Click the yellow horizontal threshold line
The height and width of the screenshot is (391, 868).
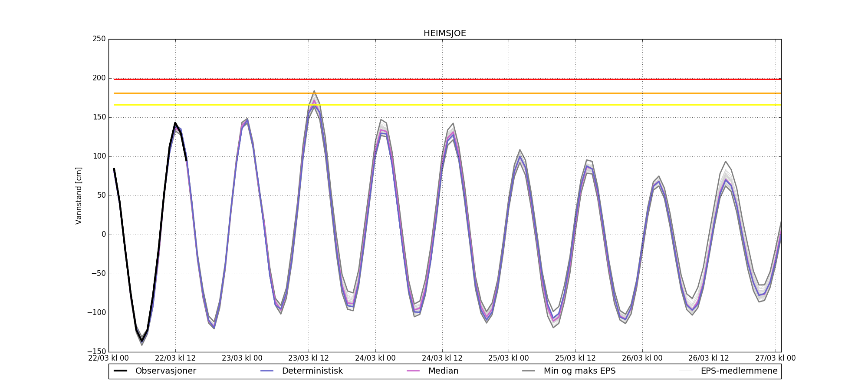[434, 105]
